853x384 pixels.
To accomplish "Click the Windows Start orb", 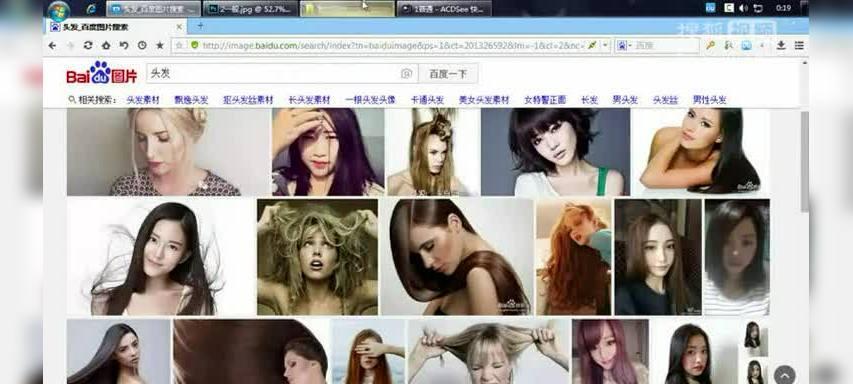I will (x=59, y=10).
